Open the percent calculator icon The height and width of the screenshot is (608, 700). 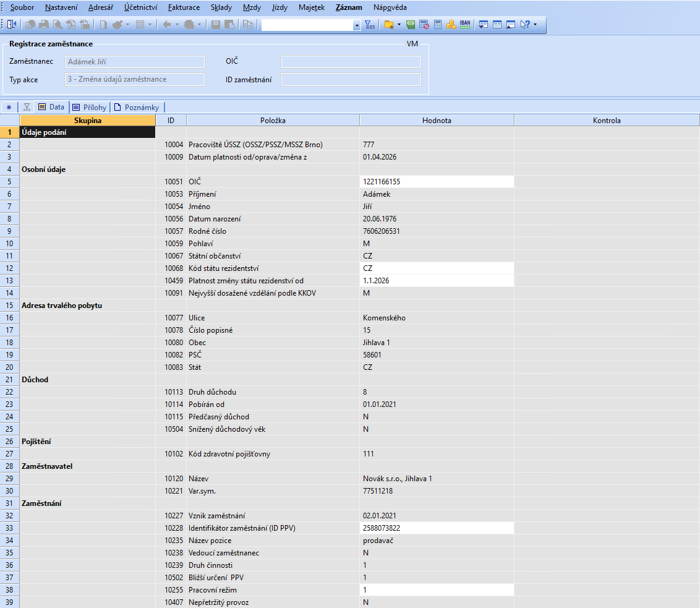425,25
